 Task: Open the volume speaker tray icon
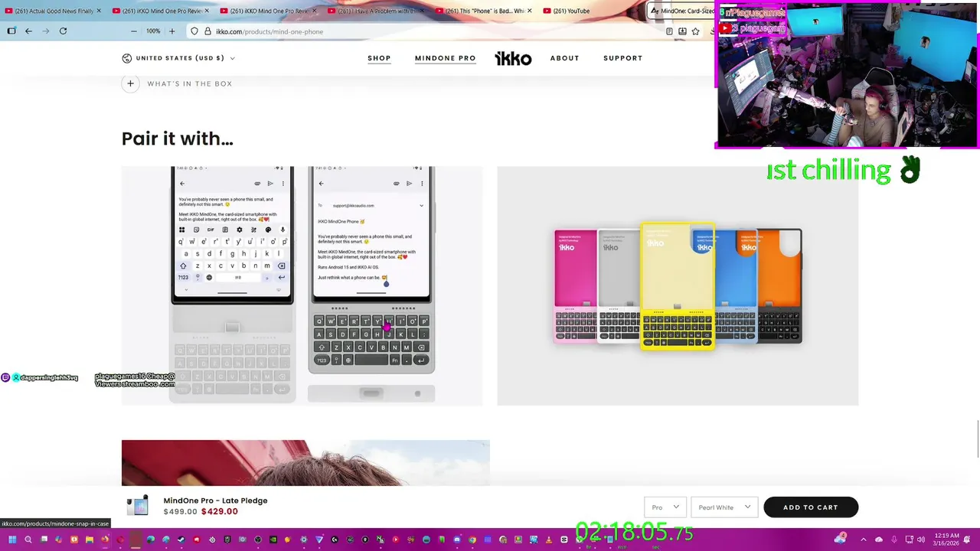pyautogui.click(x=921, y=540)
